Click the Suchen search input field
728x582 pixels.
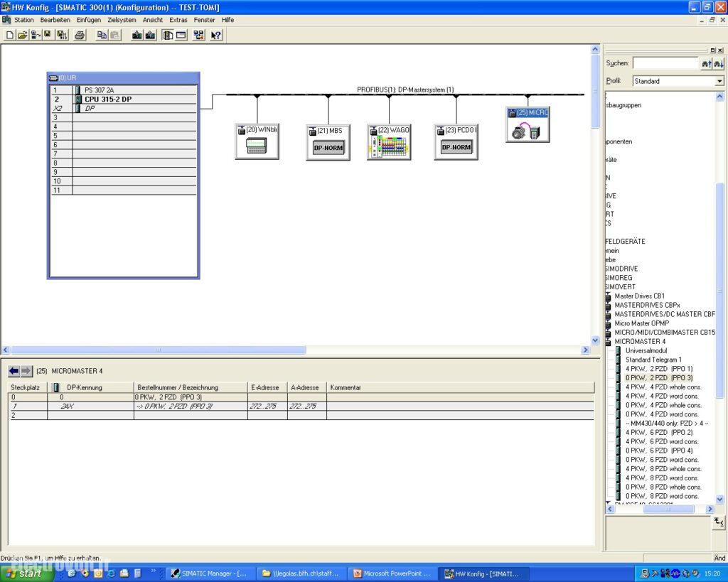pyautogui.click(x=665, y=63)
